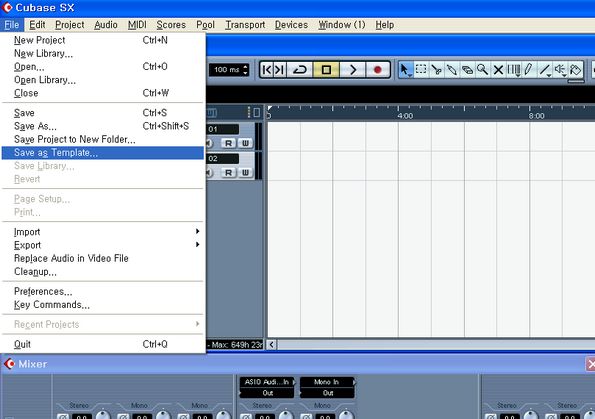
Task: Toggle Write automation on track 02
Action: click(x=246, y=173)
